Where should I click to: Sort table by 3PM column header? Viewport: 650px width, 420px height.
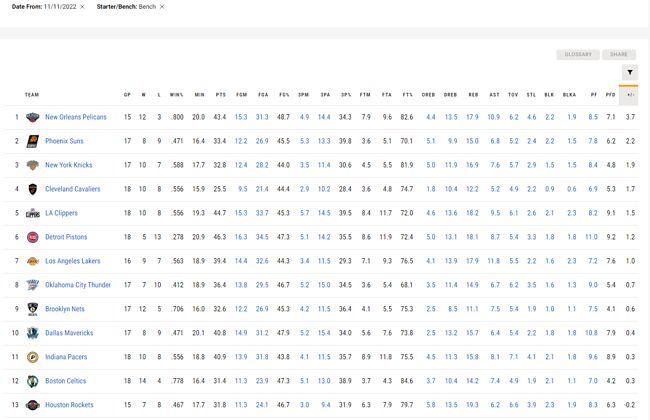coord(304,95)
